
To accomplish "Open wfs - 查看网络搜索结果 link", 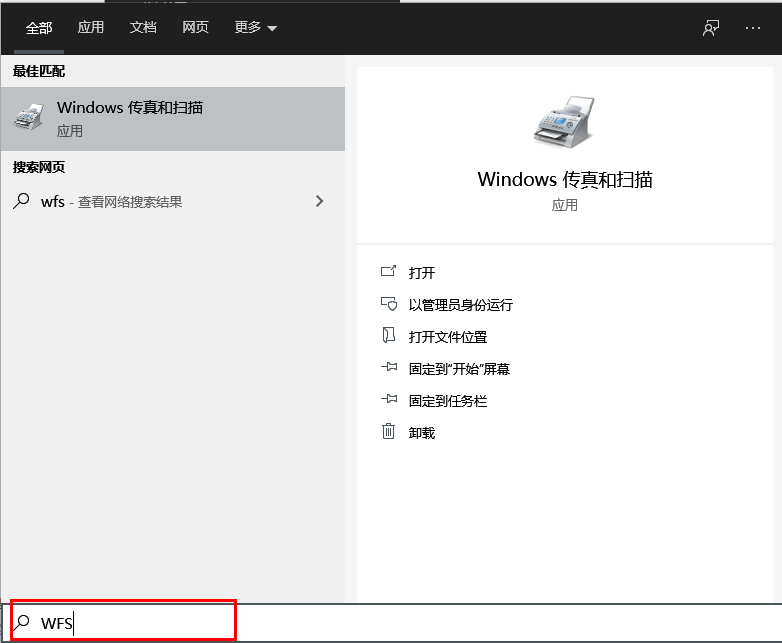I will click(x=111, y=201).
